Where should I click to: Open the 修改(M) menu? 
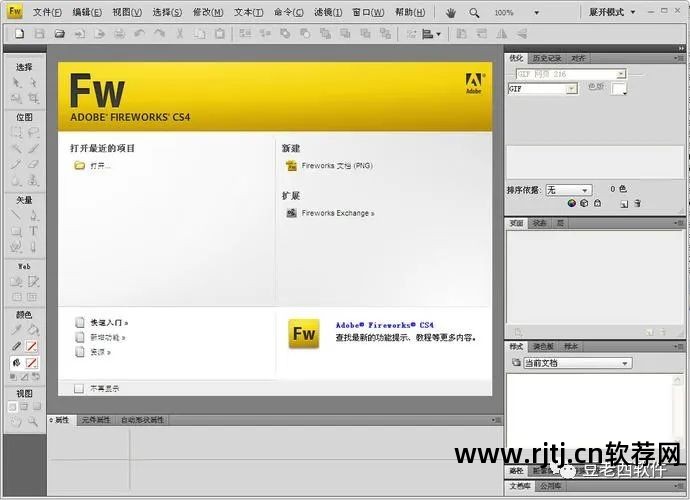coord(208,12)
